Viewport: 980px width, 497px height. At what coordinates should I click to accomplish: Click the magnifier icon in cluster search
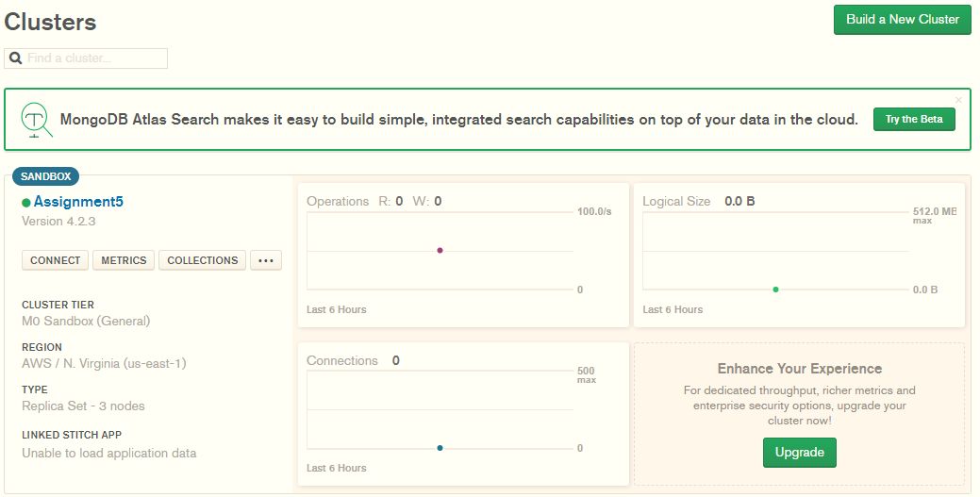point(16,58)
